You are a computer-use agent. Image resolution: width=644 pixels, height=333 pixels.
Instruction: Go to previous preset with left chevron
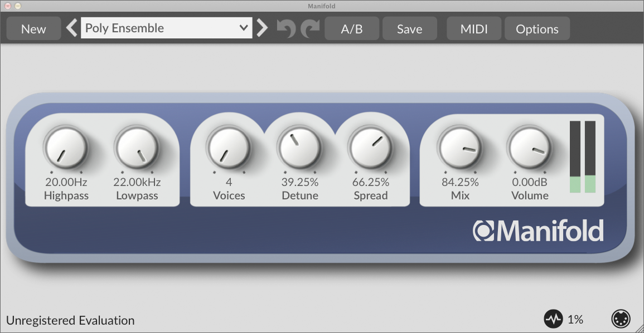point(71,27)
